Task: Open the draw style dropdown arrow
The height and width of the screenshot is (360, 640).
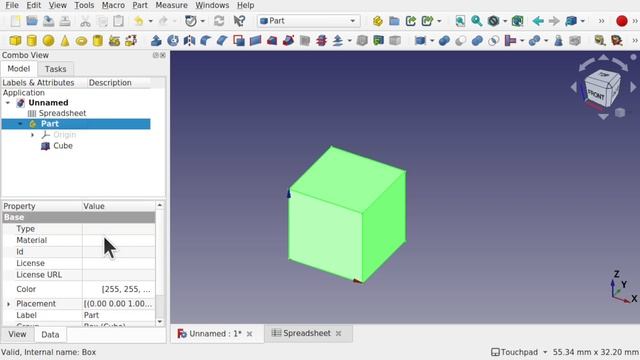Action: coord(505,21)
